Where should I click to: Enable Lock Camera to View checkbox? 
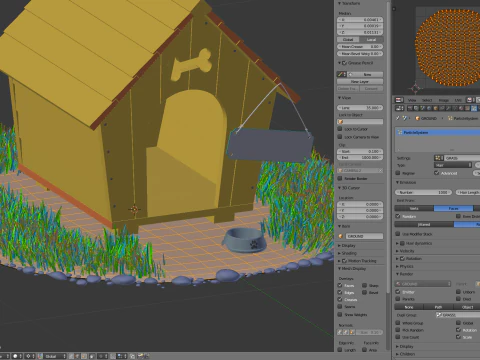point(340,137)
